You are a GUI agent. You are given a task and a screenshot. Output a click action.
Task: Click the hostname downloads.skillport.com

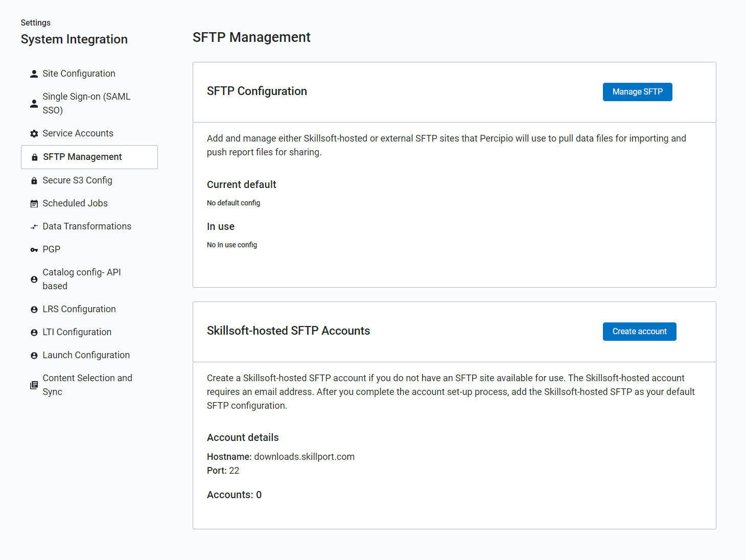305,457
